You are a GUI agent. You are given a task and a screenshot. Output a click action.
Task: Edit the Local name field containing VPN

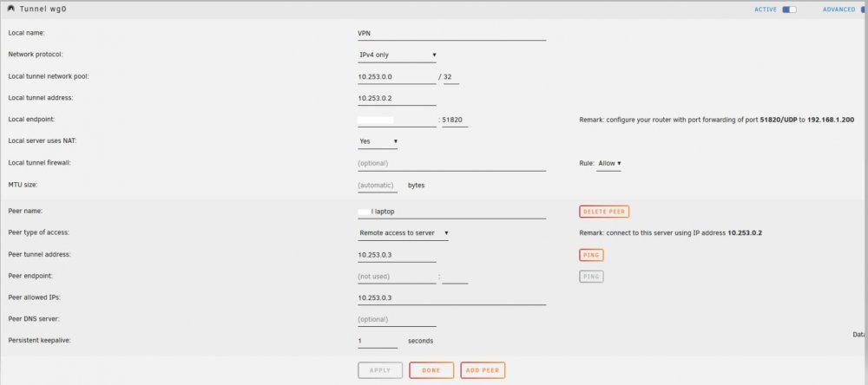pos(451,33)
